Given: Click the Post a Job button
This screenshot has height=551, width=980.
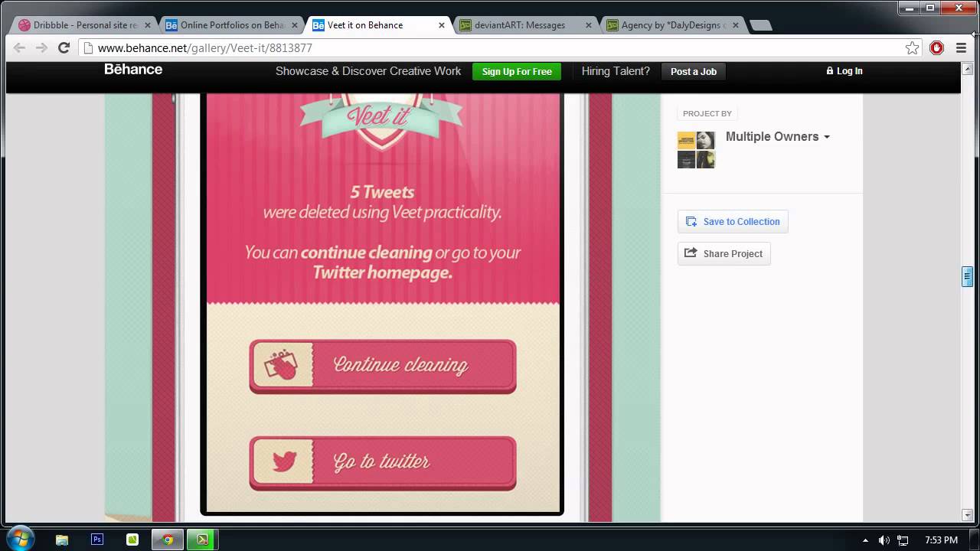Looking at the screenshot, I should click(694, 71).
